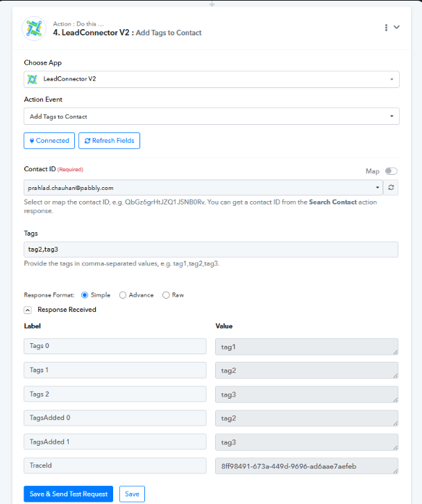
Task: Click the Tags input field
Action: tap(211, 250)
